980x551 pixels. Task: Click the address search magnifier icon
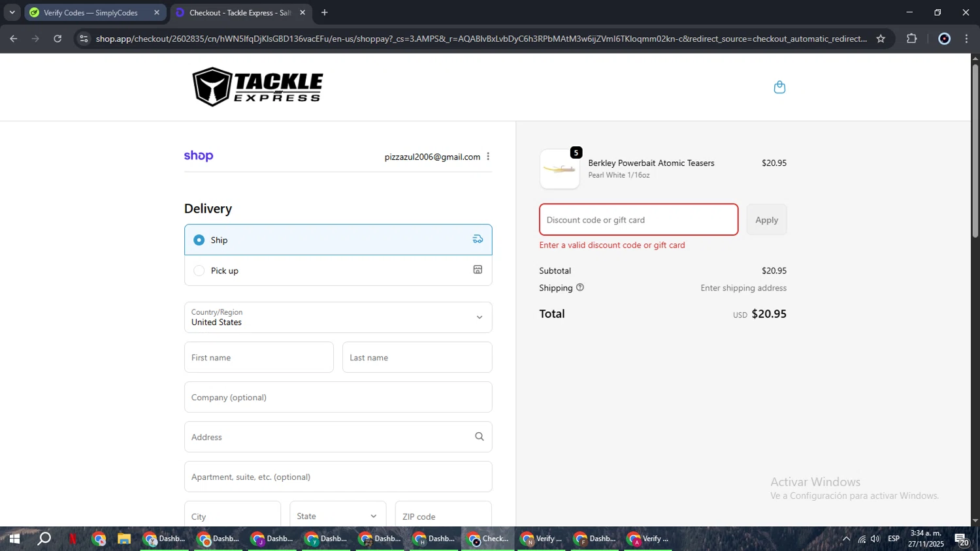coord(480,437)
